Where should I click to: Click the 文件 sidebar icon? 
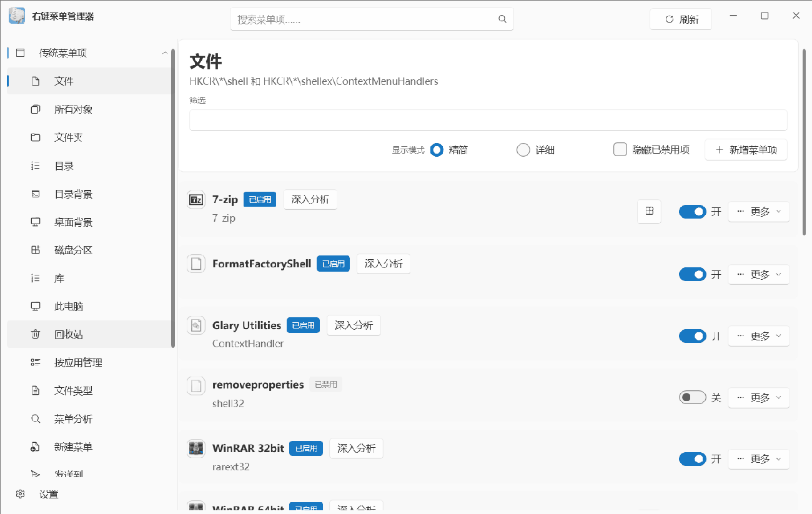point(36,81)
